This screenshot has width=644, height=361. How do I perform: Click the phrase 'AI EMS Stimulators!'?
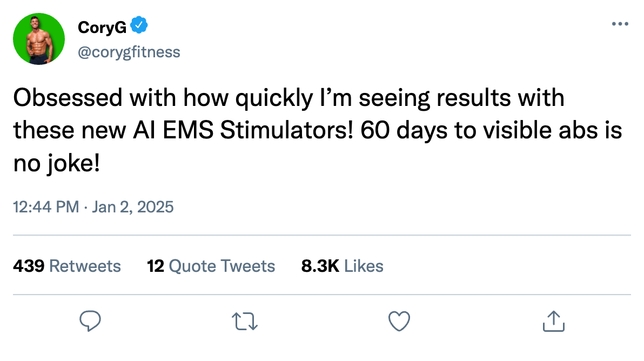click(243, 130)
